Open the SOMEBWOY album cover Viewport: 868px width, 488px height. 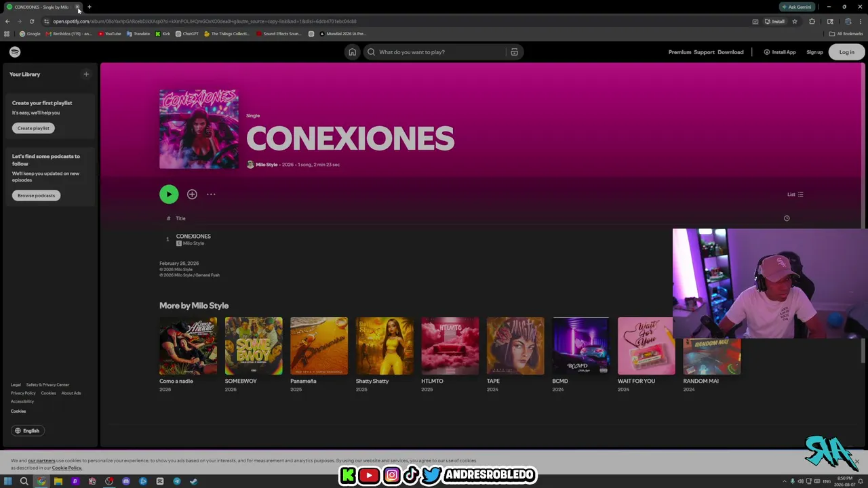click(x=254, y=346)
